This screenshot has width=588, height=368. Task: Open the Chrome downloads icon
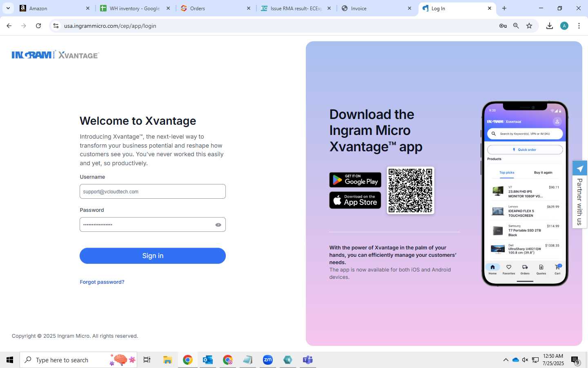coord(550,26)
